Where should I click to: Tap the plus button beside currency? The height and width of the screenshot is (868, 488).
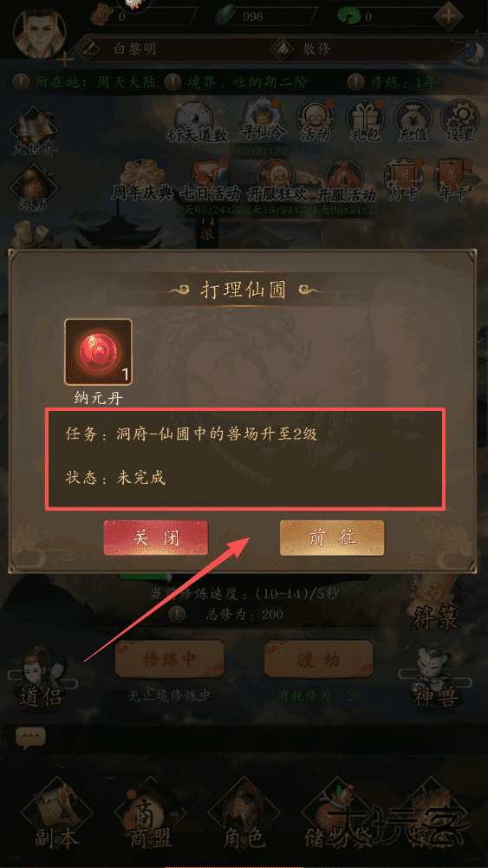coord(449,16)
